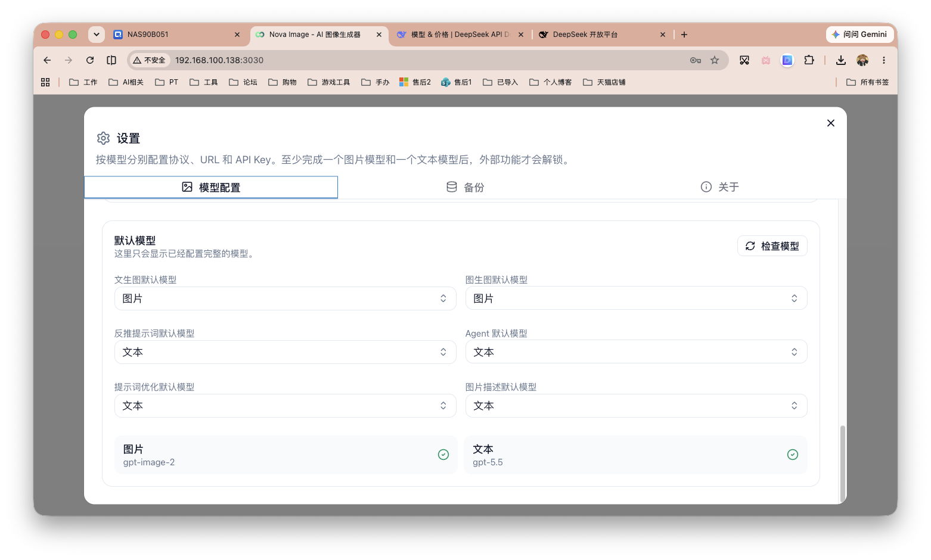The width and height of the screenshot is (931, 560).
Task: Open the PT bookmarks folder
Action: pos(167,82)
